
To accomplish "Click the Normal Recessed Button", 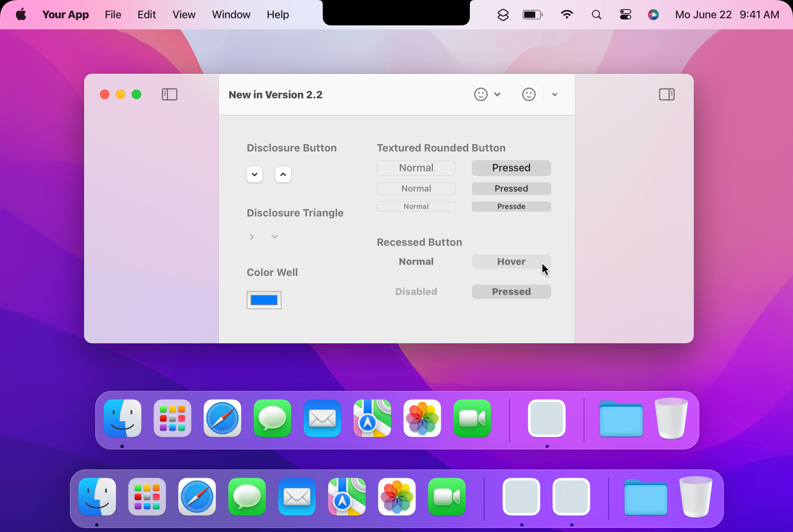I will click(416, 261).
